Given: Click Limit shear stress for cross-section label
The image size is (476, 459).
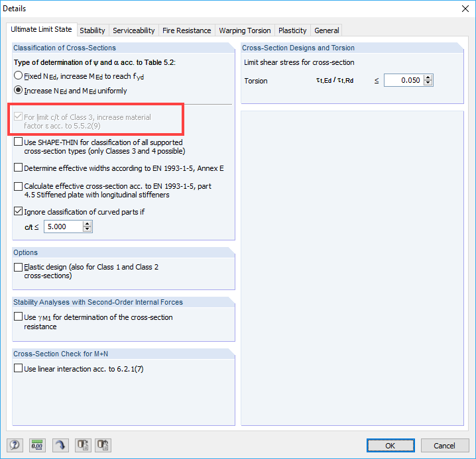Looking at the screenshot, I should (299, 62).
